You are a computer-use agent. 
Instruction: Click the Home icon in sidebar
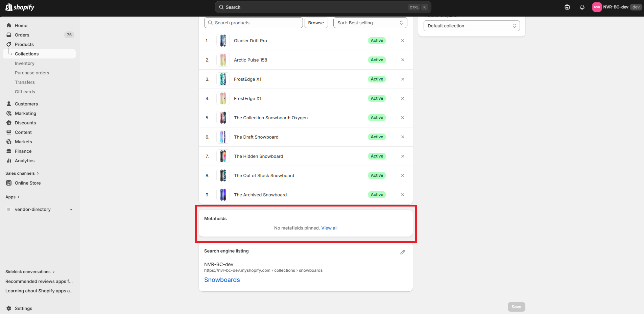9,25
